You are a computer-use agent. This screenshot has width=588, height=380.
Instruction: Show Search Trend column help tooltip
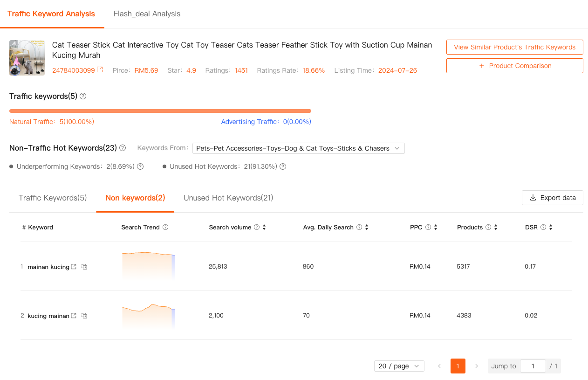click(x=165, y=228)
